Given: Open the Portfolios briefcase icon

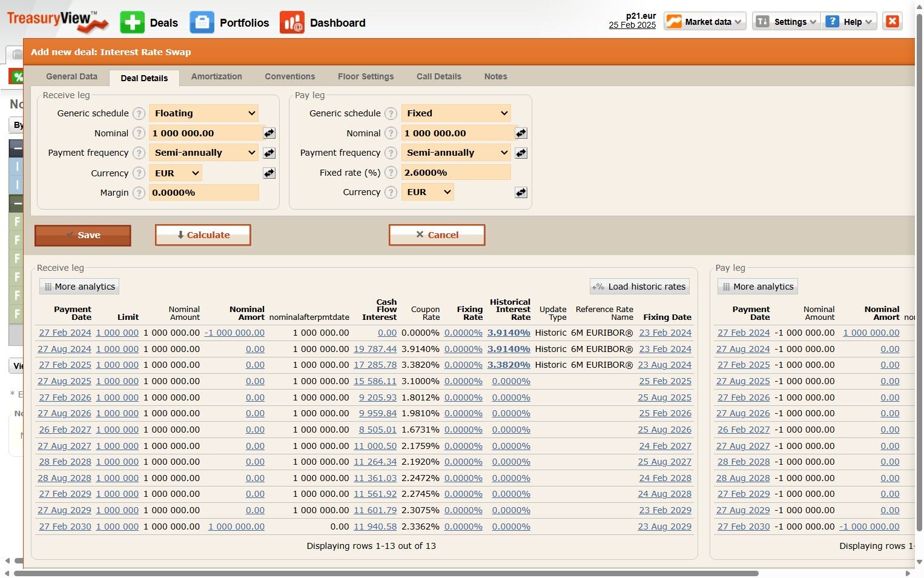Looking at the screenshot, I should click(x=202, y=22).
